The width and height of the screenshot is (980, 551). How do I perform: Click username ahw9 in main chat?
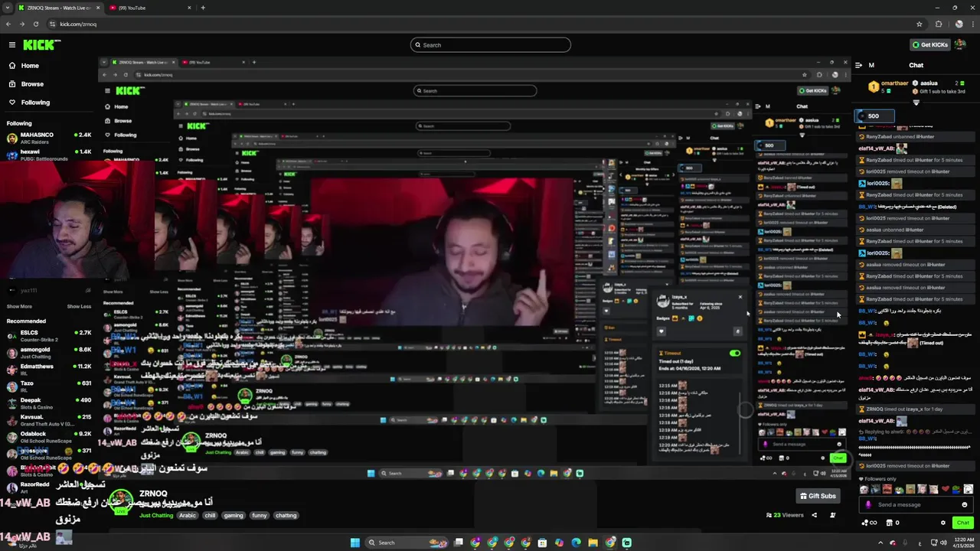(865, 378)
